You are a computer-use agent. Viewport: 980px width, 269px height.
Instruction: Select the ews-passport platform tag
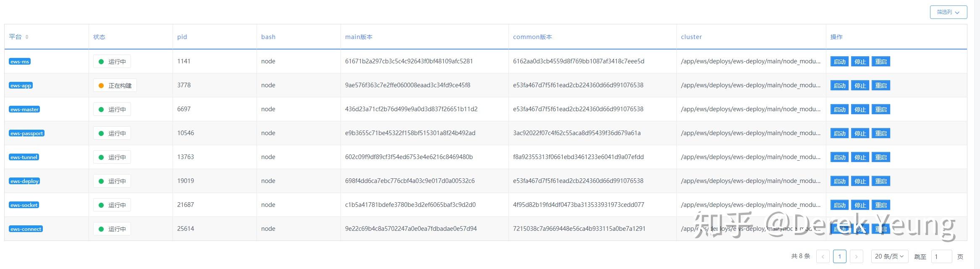26,133
